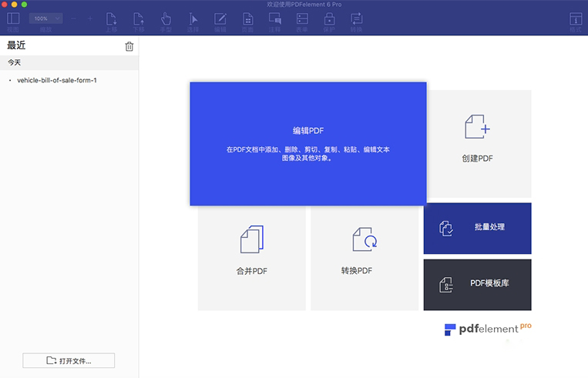The width and height of the screenshot is (588, 378).
Task: Open the Protect (保护) lock icon
Action: tap(329, 18)
